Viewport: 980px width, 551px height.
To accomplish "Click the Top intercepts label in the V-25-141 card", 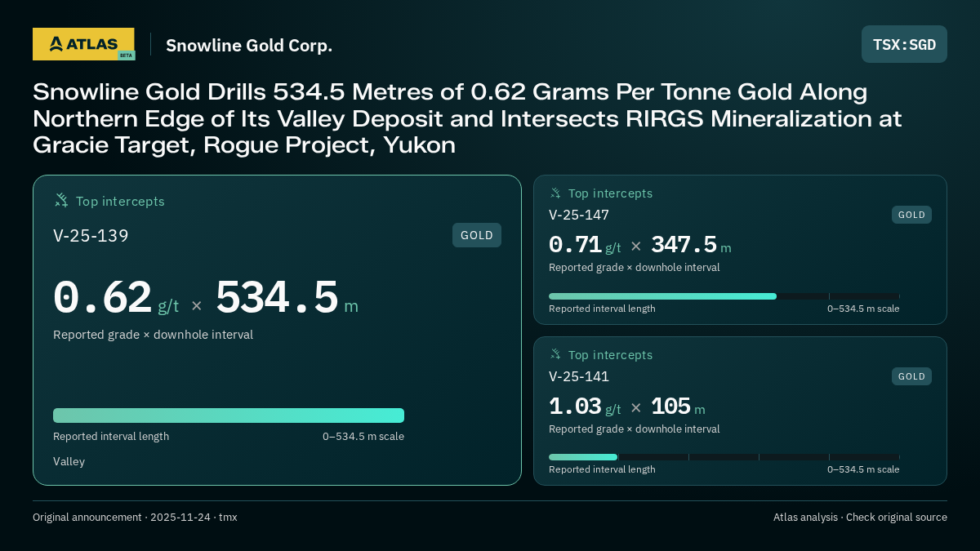I will (610, 355).
